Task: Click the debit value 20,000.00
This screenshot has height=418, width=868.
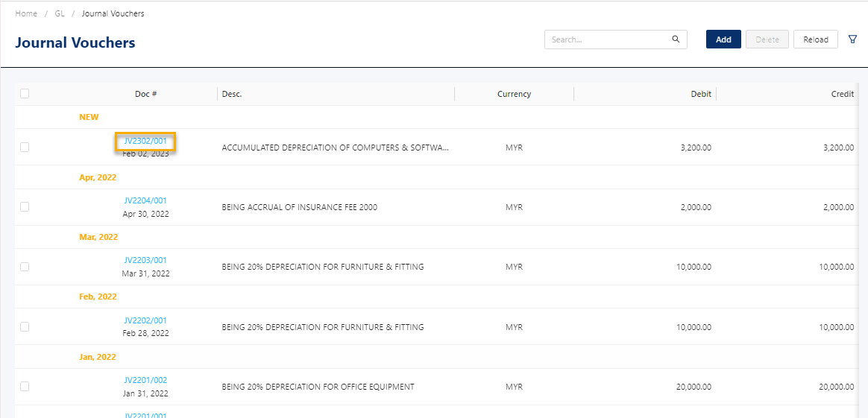Action: pos(694,387)
